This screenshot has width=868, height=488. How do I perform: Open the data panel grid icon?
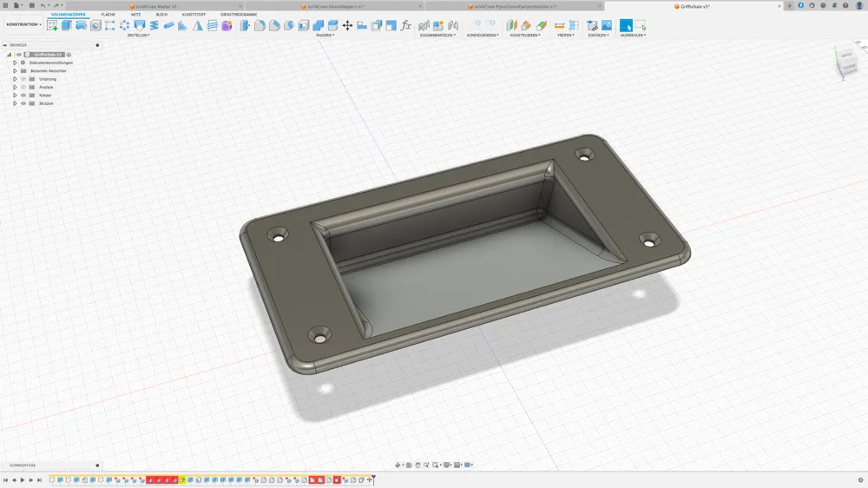5,5
